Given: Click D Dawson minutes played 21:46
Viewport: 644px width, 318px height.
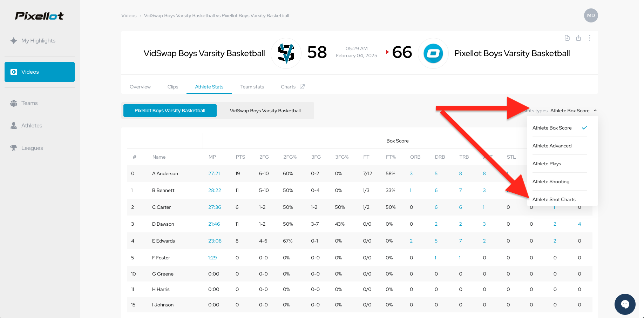Looking at the screenshot, I should tap(214, 224).
